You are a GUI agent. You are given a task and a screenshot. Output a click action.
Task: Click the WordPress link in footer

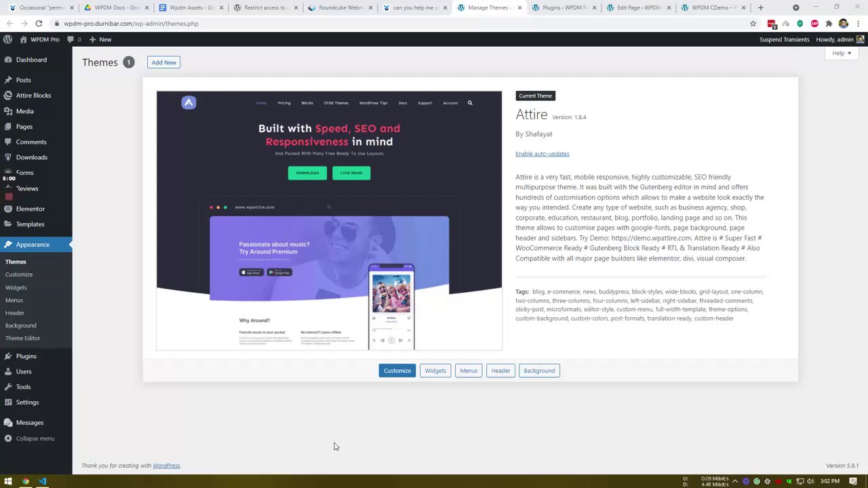[166, 466]
